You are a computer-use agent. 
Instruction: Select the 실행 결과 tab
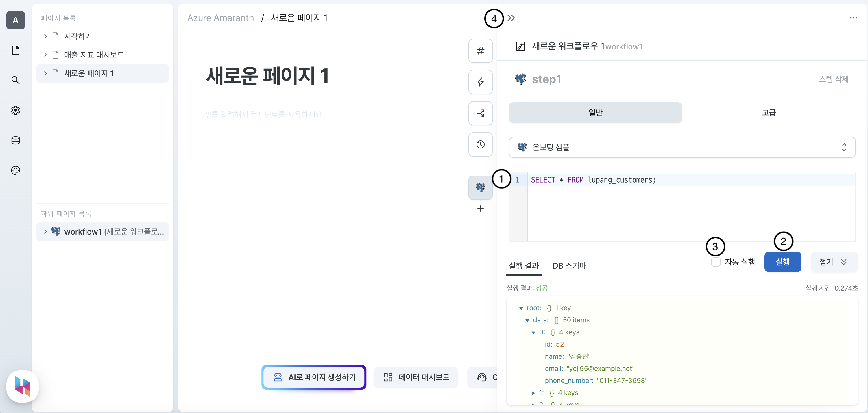[x=524, y=266]
